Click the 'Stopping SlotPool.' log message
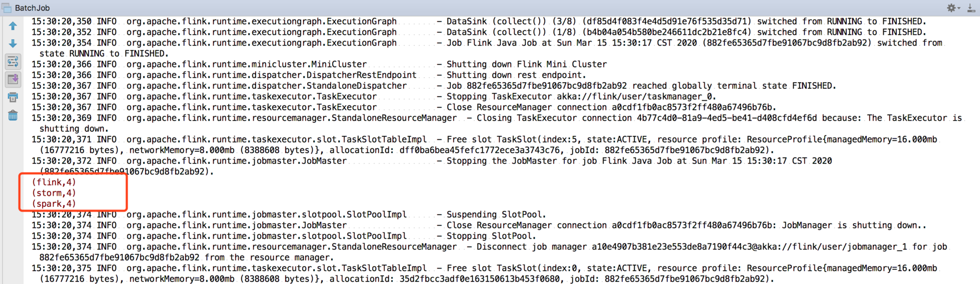This screenshot has width=980, height=284. tap(491, 236)
